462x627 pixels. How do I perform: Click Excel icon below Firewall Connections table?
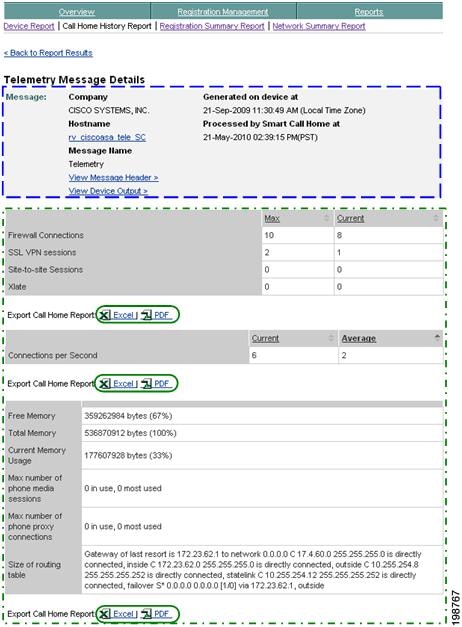pos(104,315)
